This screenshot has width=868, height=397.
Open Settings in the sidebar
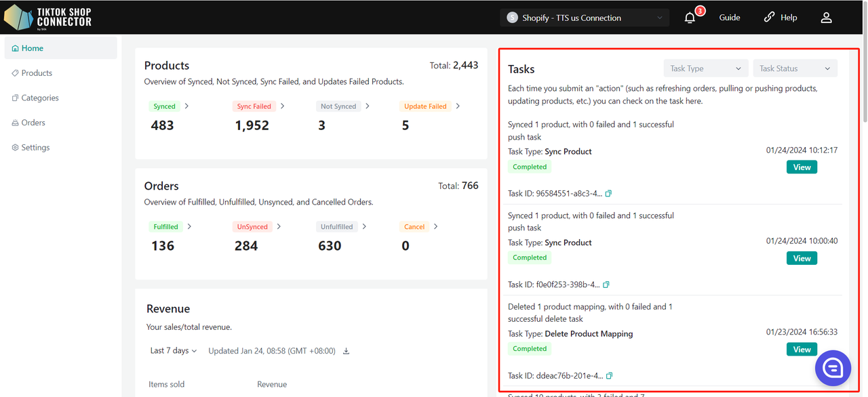35,148
